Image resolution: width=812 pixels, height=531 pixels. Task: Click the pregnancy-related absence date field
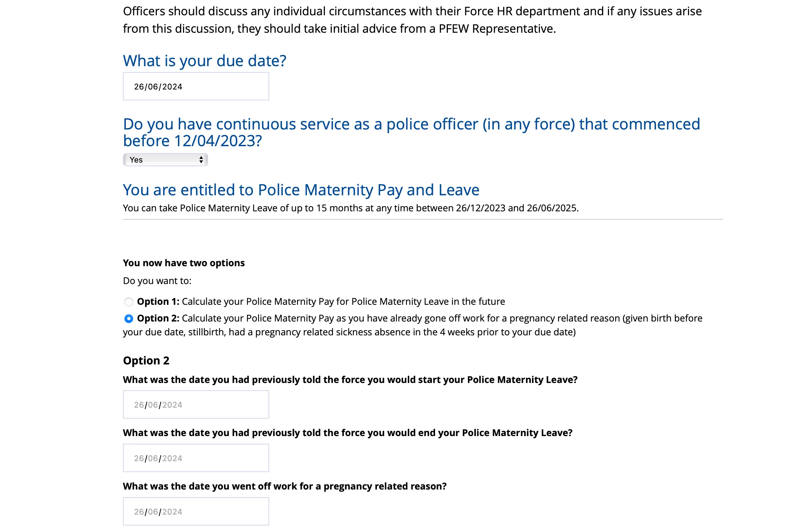tap(196, 511)
